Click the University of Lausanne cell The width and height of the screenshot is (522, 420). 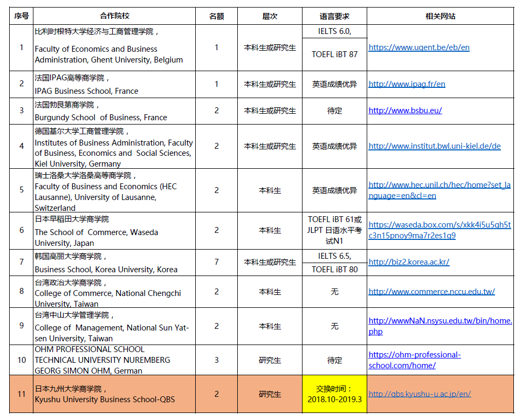[114, 190]
